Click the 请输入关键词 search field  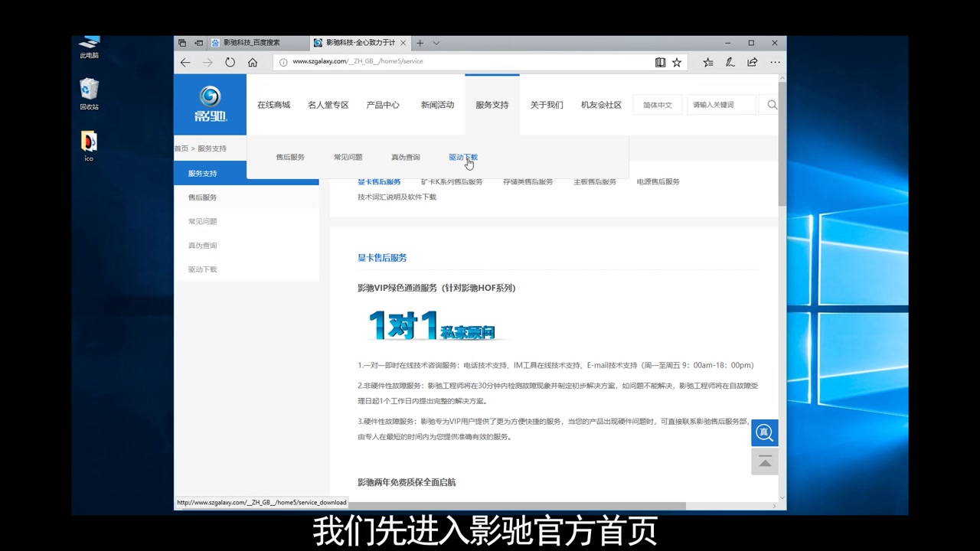point(721,105)
